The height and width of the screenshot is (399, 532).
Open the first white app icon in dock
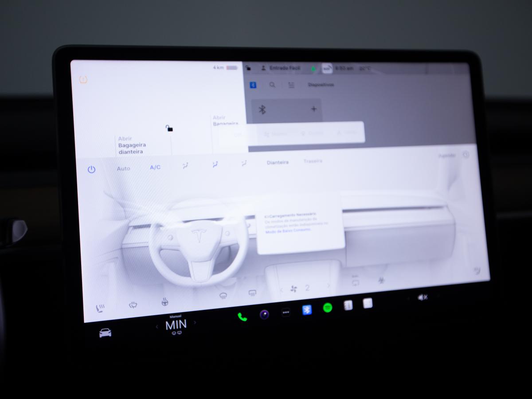click(x=348, y=305)
